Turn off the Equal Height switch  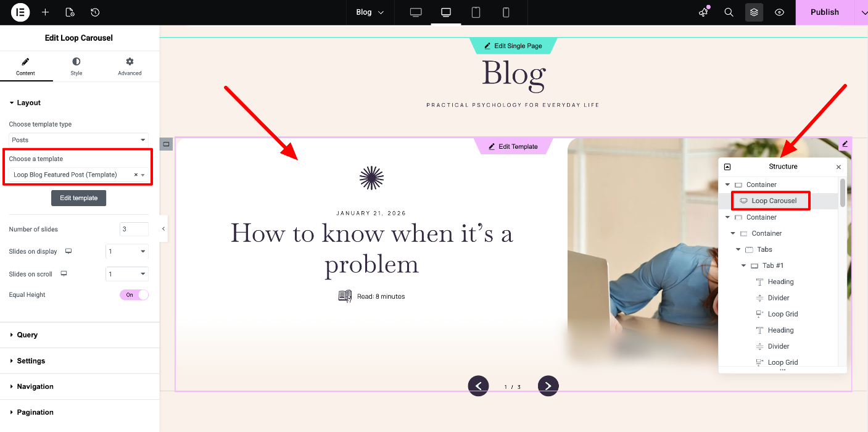click(x=134, y=295)
